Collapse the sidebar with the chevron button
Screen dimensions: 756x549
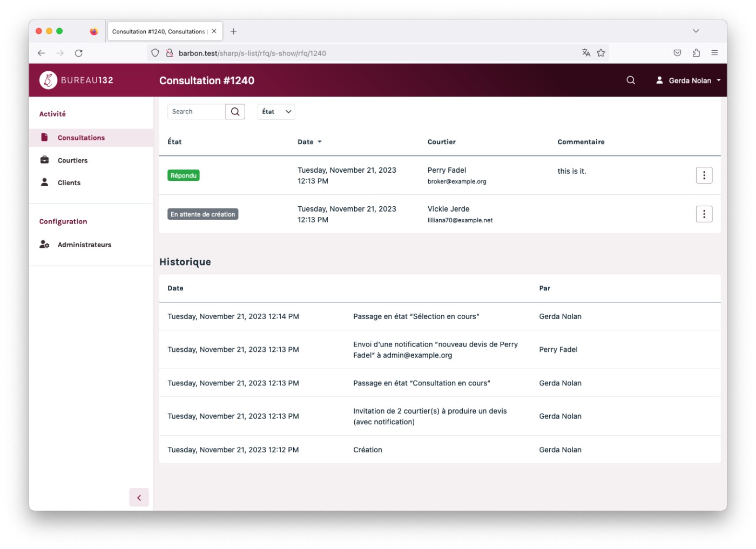tap(139, 498)
